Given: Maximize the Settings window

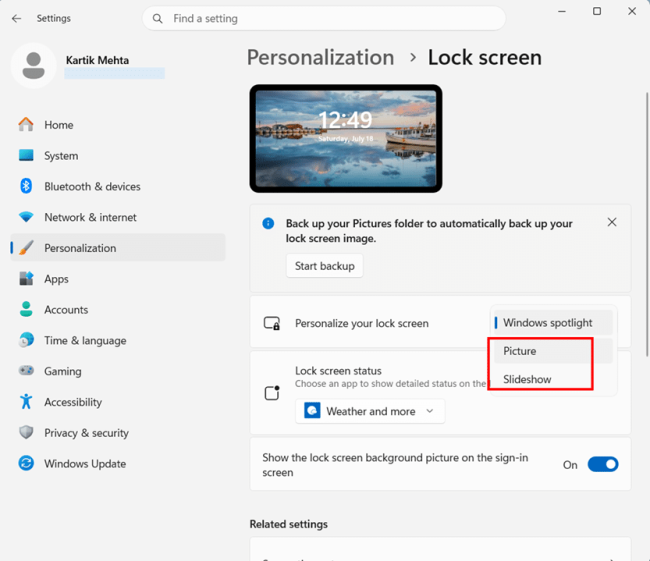Looking at the screenshot, I should (x=597, y=11).
